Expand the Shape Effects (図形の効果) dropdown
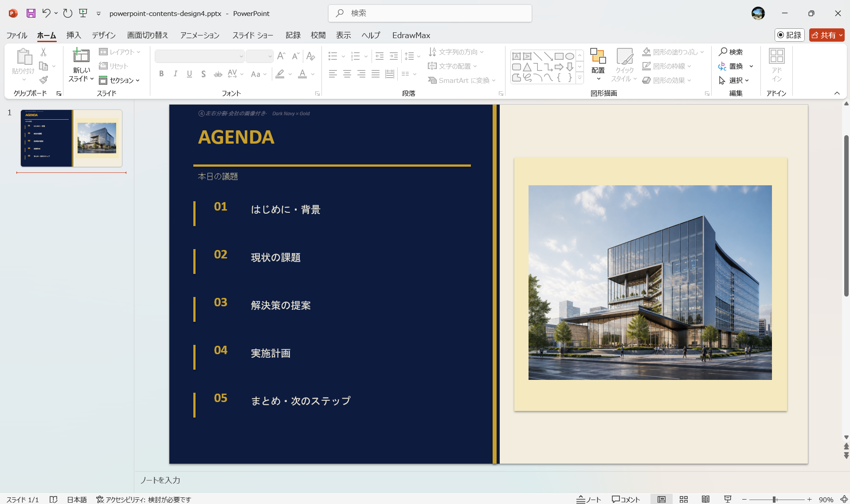This screenshot has height=504, width=850. 689,80
